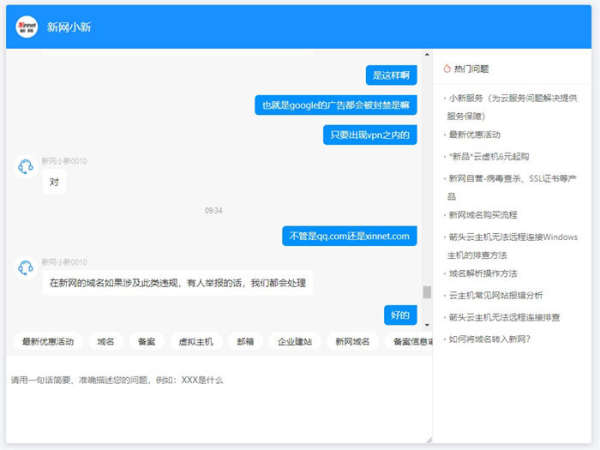Click the Xinnet logo in the header
The image size is (600, 450).
pyautogui.click(x=27, y=27)
